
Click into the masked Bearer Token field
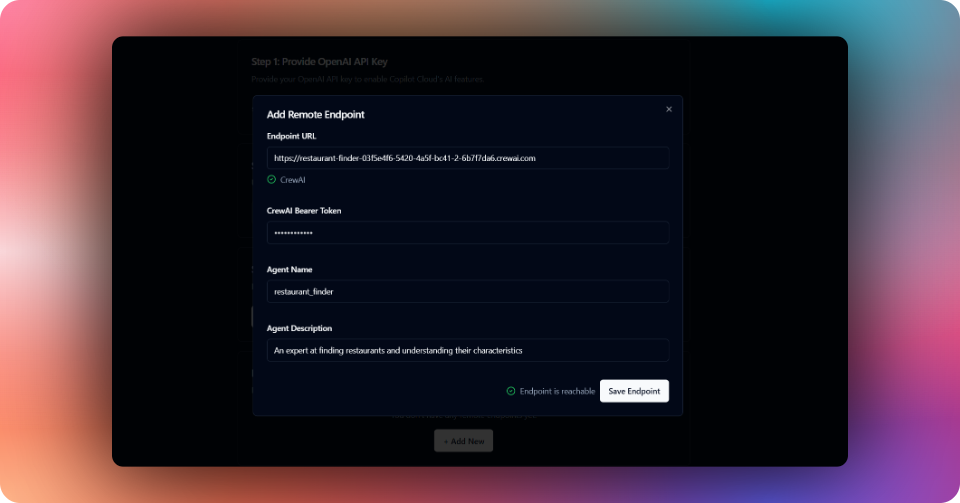coord(468,233)
